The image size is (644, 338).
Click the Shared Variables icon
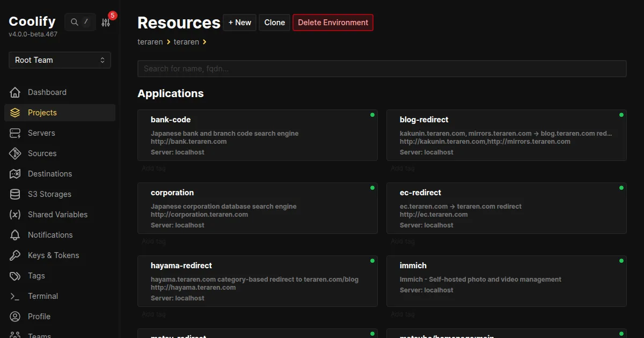[x=15, y=215]
